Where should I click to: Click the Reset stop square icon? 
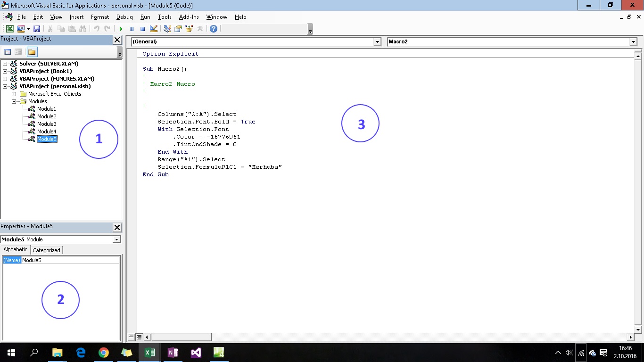142,29
